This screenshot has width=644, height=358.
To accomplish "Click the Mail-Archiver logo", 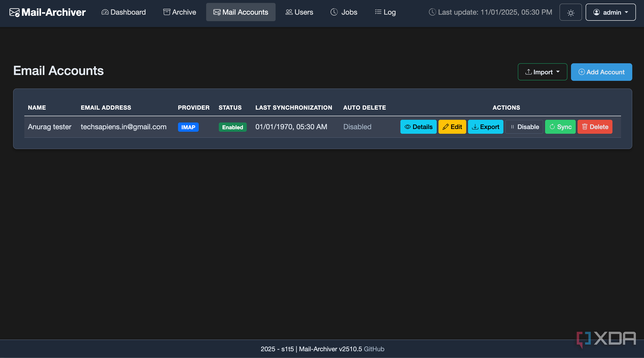I will tap(48, 12).
